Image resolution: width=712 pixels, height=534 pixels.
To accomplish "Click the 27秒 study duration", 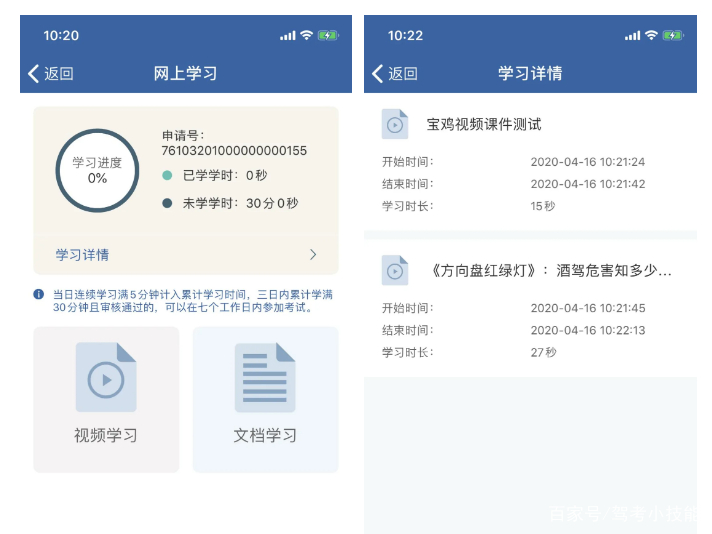I will 543,352.
